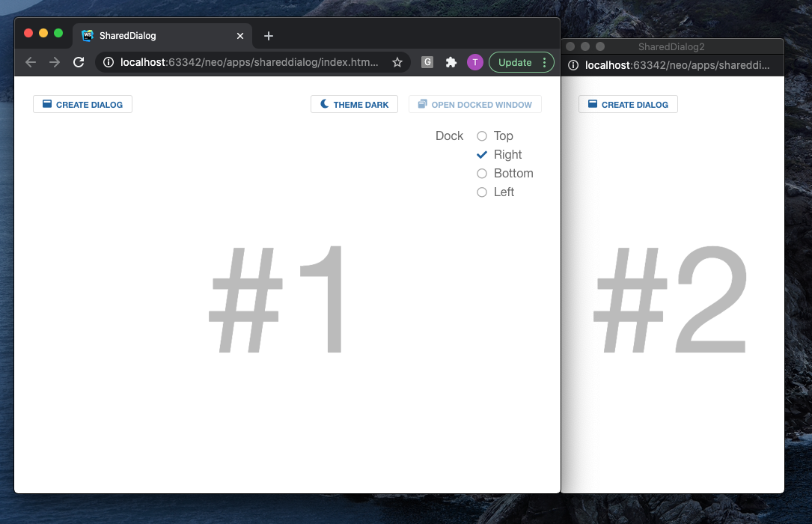The image size is (812, 524).
Task: Focus the SharedDialog2 address bar
Action: coord(677,65)
